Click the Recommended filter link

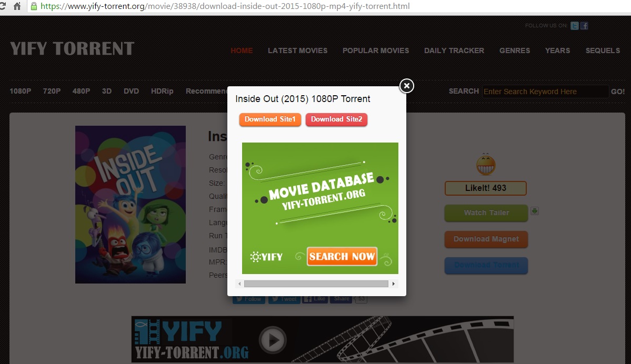point(206,92)
